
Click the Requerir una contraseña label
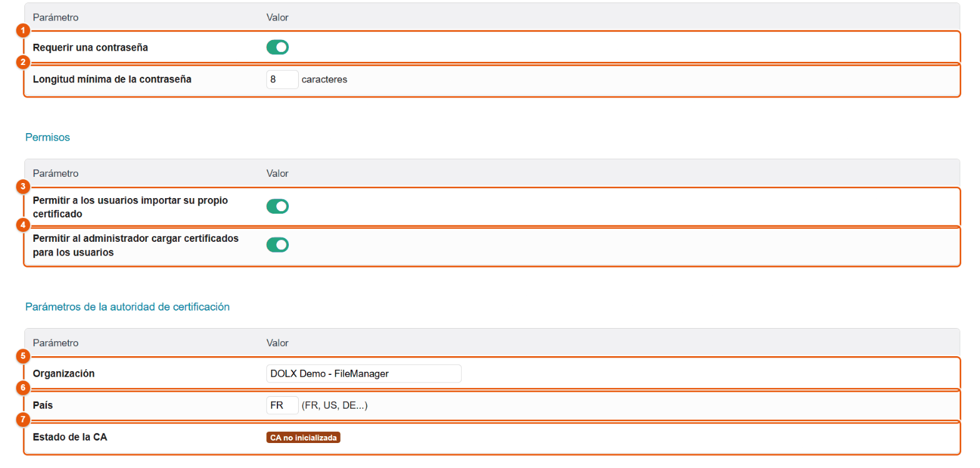91,47
